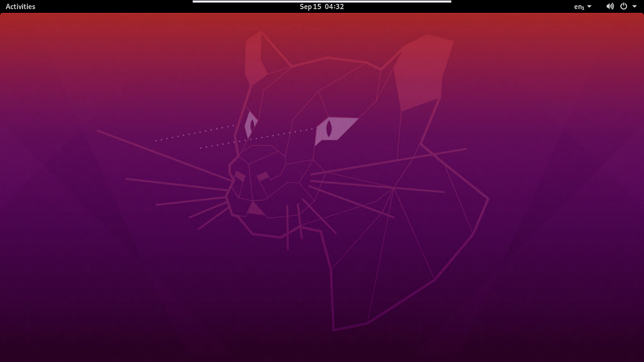Click the shutdown symbol in the system tray

click(623, 6)
